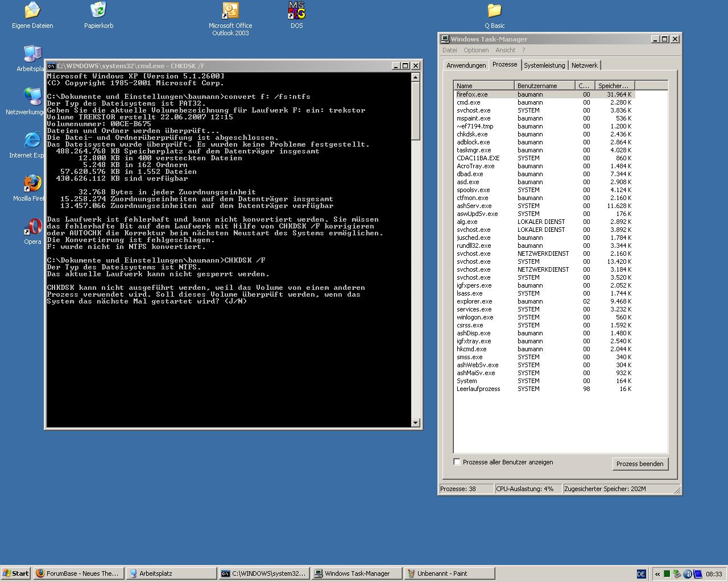
Task: Open the Arbeitsplatz desktop icon
Action: (x=31, y=59)
